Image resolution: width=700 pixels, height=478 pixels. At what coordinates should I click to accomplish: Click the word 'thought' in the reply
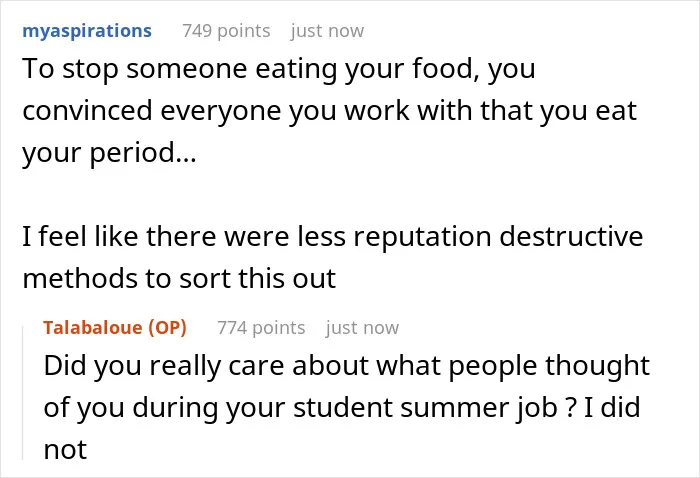(x=597, y=366)
